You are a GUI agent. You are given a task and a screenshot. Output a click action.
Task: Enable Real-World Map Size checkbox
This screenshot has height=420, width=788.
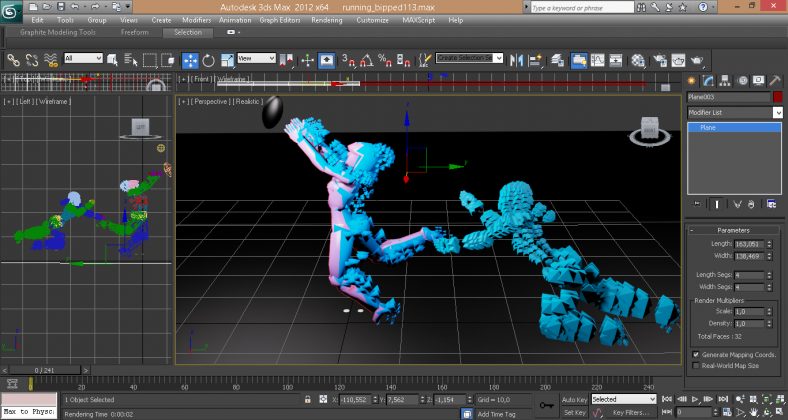(696, 366)
